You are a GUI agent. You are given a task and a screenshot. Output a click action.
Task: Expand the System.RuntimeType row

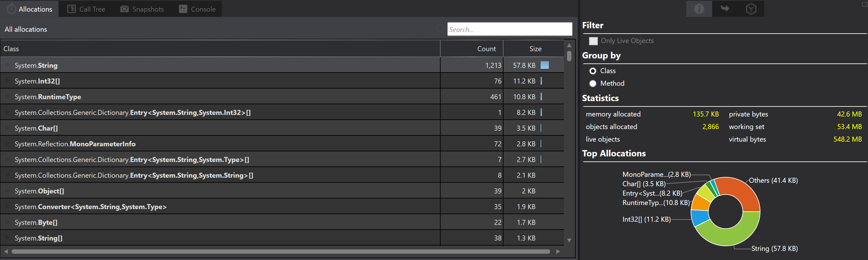click(7, 96)
